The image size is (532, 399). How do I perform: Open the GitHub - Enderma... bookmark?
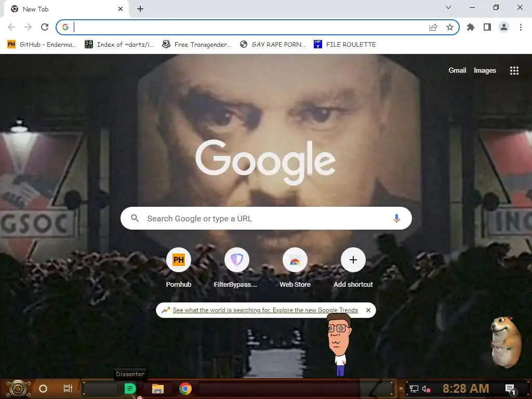click(42, 45)
